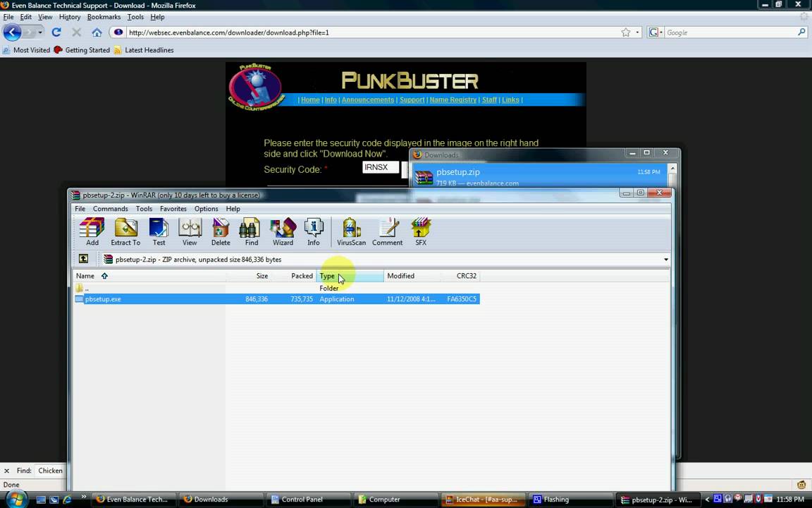Show hidden system tray icons arrow
The height and width of the screenshot is (508, 812).
coord(707,500)
